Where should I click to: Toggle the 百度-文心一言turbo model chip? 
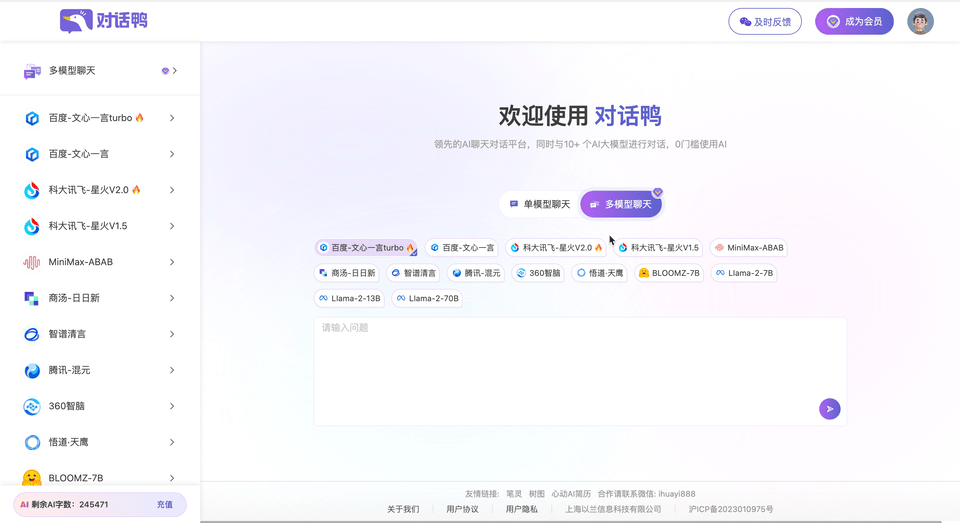[366, 248]
